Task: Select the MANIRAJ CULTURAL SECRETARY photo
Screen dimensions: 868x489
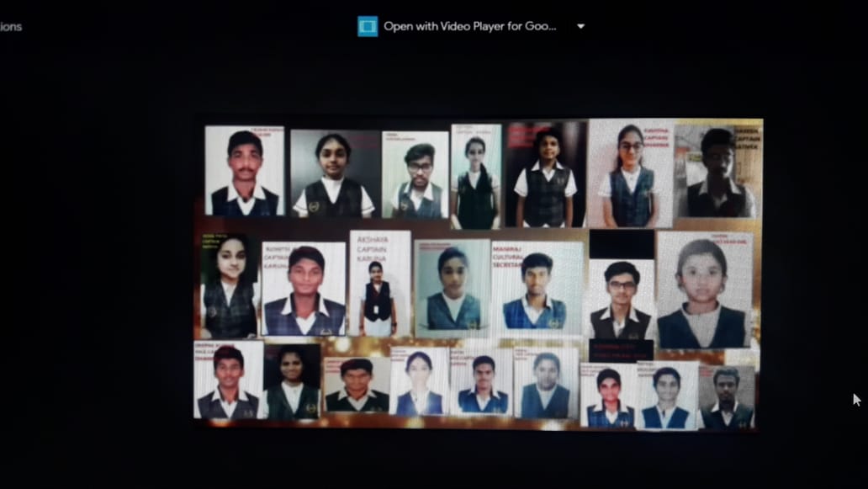Action: [x=537, y=288]
